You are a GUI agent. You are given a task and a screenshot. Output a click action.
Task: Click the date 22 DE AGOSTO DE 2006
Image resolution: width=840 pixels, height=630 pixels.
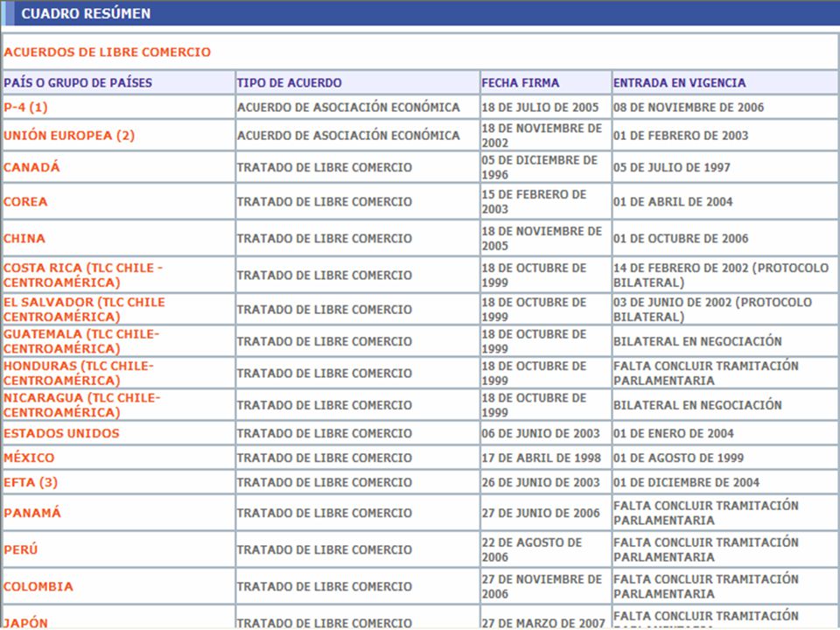(x=531, y=549)
